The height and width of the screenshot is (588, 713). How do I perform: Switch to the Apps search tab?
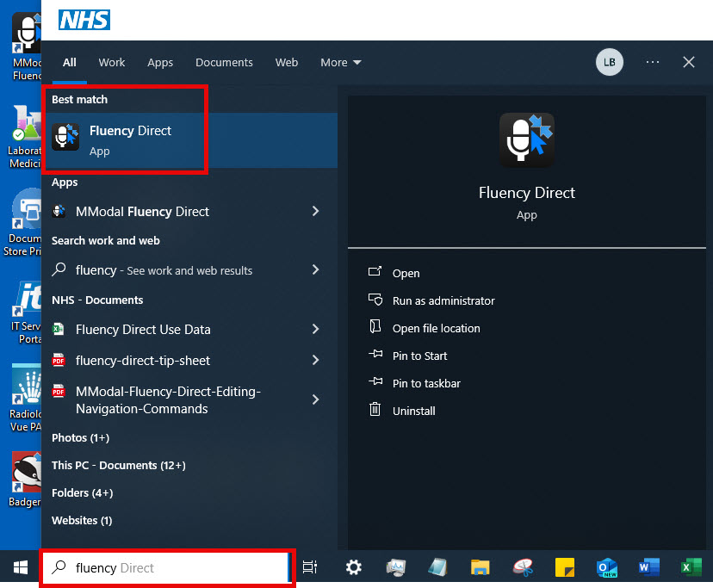[x=160, y=62]
